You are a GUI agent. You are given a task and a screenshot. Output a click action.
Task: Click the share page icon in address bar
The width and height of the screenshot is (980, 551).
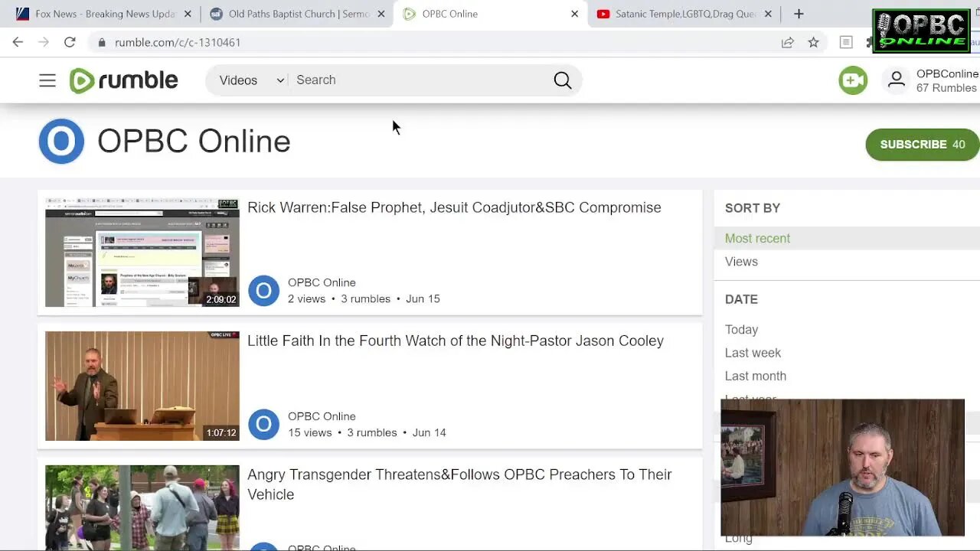[788, 42]
